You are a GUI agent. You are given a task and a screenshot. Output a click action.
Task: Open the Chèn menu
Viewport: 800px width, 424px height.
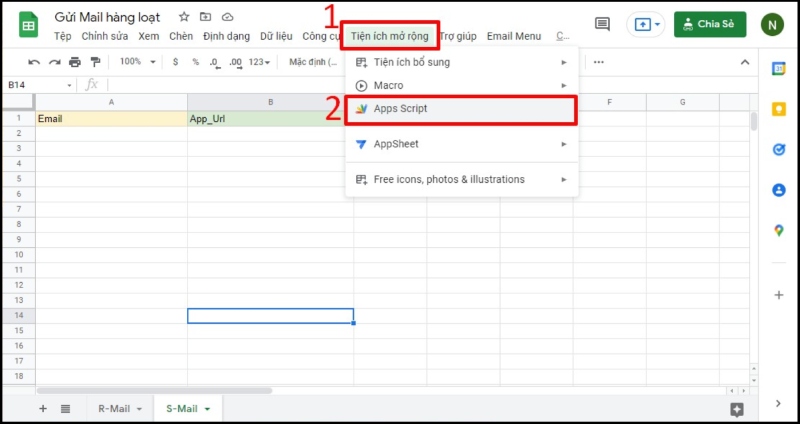(x=181, y=36)
